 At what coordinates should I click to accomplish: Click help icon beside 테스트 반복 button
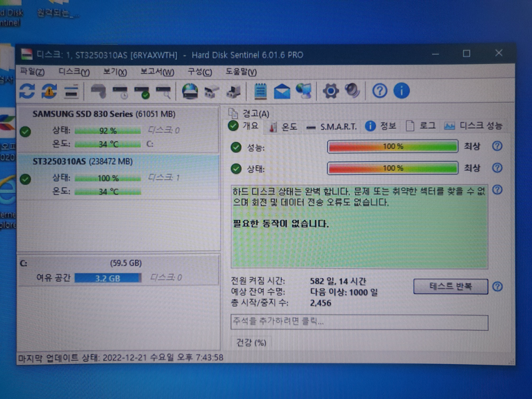pyautogui.click(x=497, y=286)
